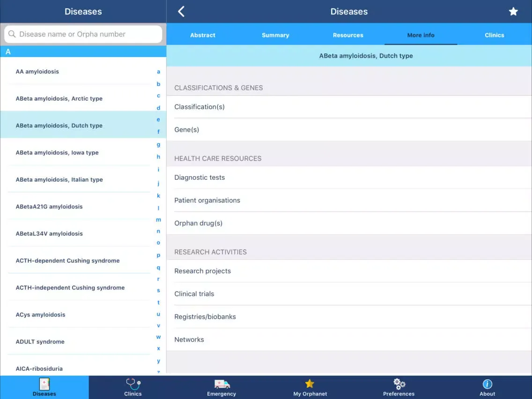532x399 pixels.
Task: Jump to letter m in index
Action: pos(158,220)
